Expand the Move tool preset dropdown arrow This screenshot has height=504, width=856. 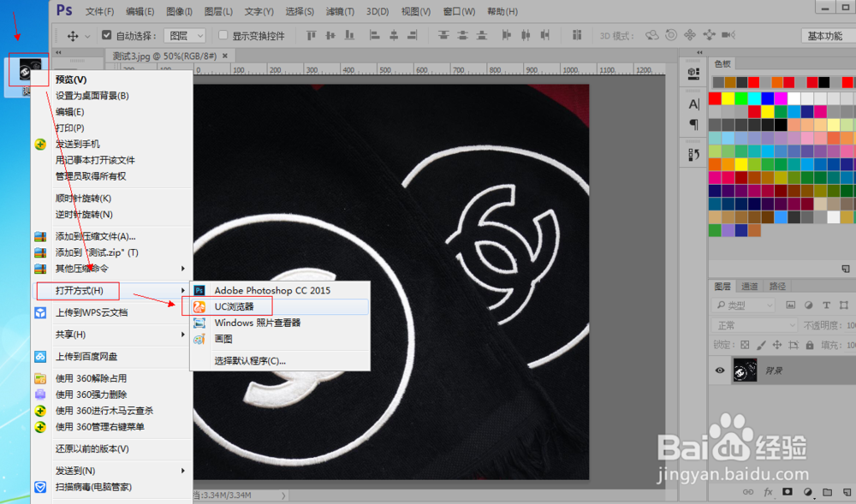(87, 37)
